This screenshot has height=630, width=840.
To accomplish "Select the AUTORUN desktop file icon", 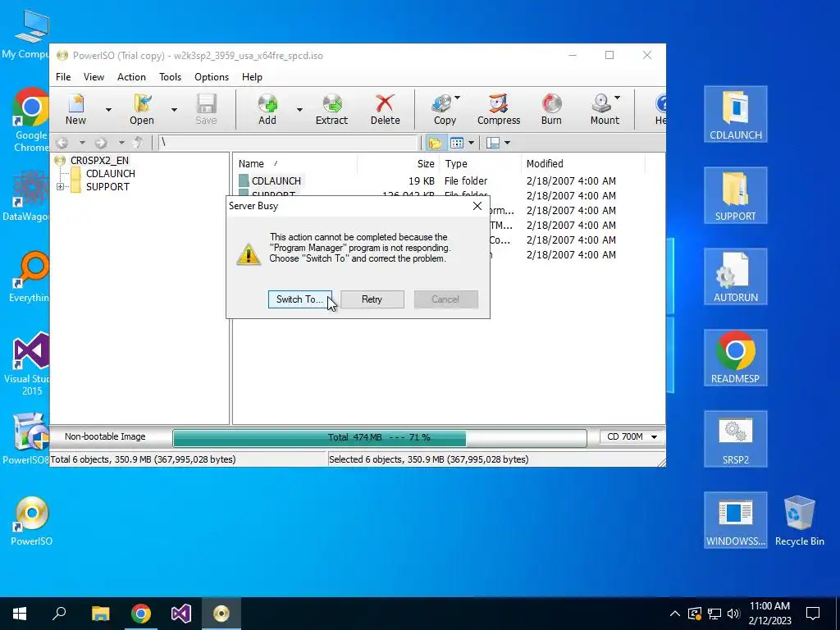I will point(736,277).
